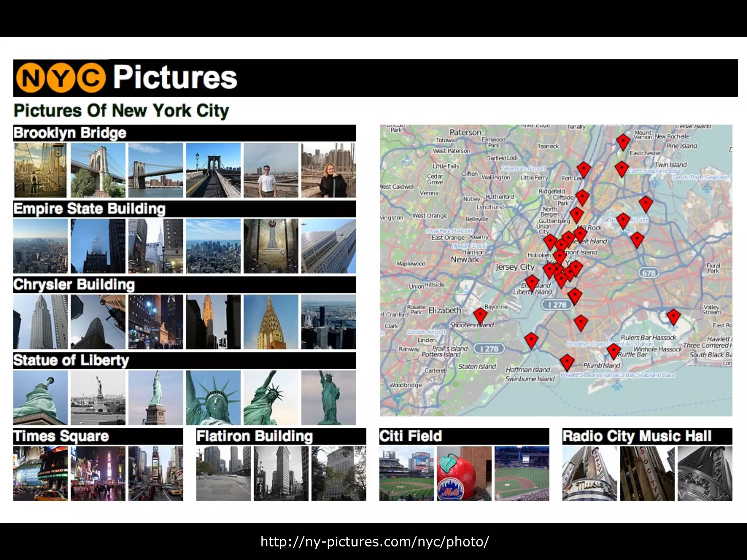Click the map marker near Fort Lee

click(584, 170)
